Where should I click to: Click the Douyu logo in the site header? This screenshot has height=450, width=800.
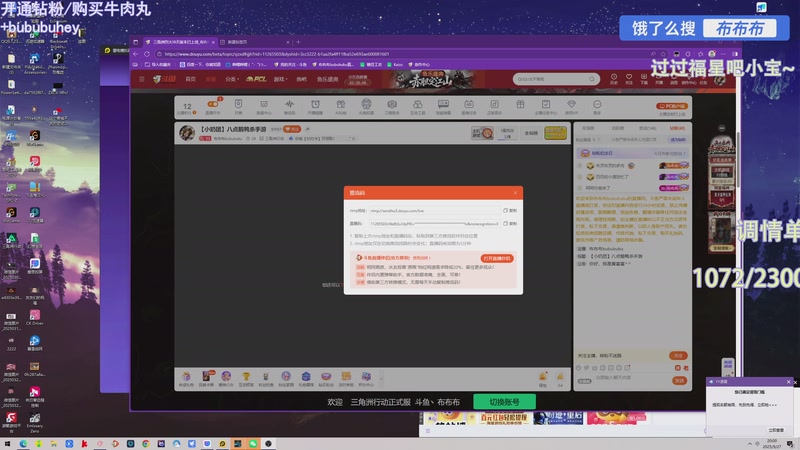click(165, 79)
